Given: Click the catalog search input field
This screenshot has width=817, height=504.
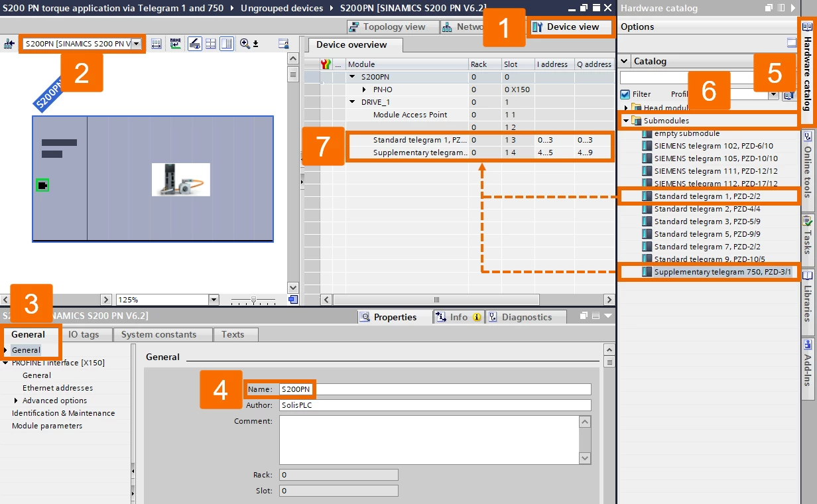Looking at the screenshot, I should point(686,78).
